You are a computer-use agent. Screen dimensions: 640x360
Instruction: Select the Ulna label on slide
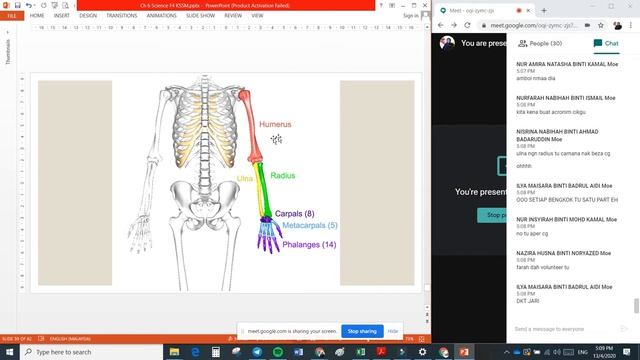click(x=244, y=178)
